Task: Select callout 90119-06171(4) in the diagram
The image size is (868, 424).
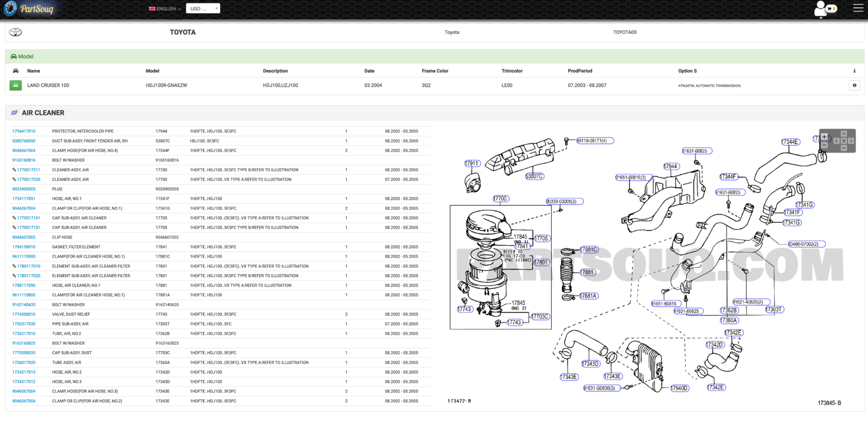Action: pos(595,140)
